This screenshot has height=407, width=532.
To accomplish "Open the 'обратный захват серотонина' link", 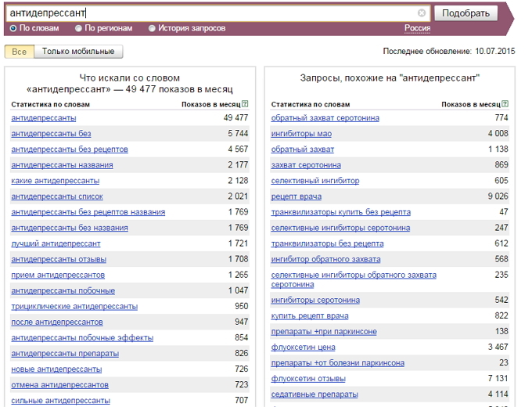I will (x=325, y=118).
